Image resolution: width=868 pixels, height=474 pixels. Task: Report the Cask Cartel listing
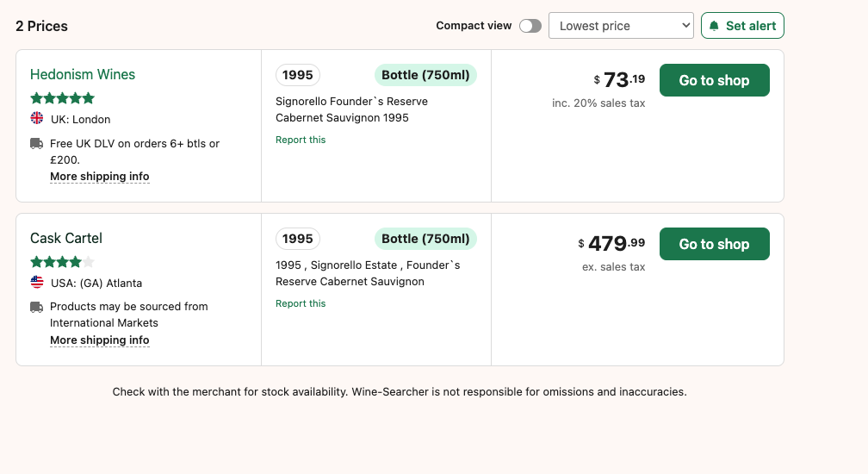301,303
